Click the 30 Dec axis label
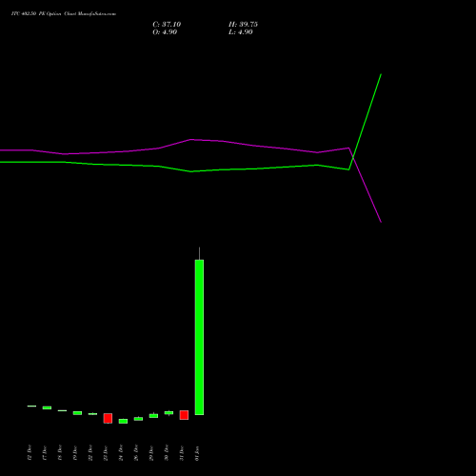476x476 pixels. [167, 453]
